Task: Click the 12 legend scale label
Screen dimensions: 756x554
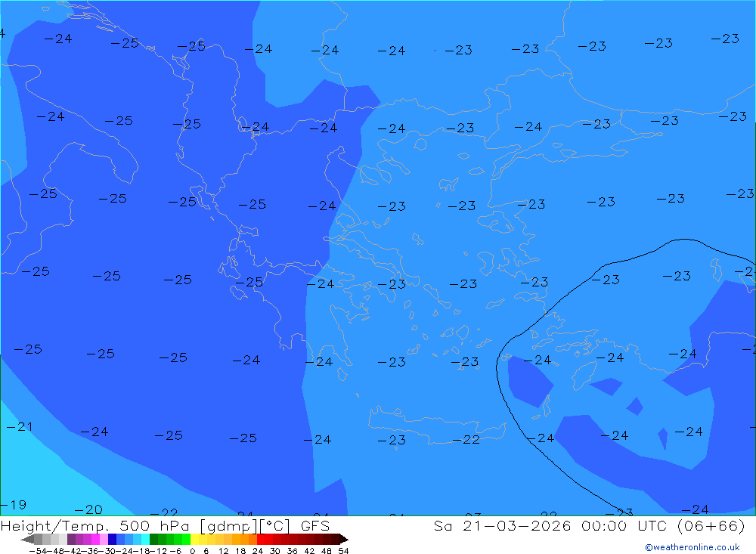Action: (x=224, y=551)
